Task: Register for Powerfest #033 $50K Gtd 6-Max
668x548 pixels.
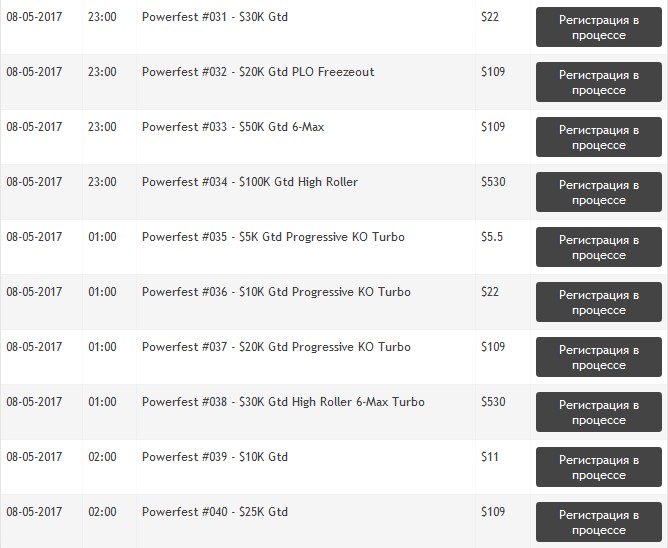Action: pyautogui.click(x=599, y=137)
